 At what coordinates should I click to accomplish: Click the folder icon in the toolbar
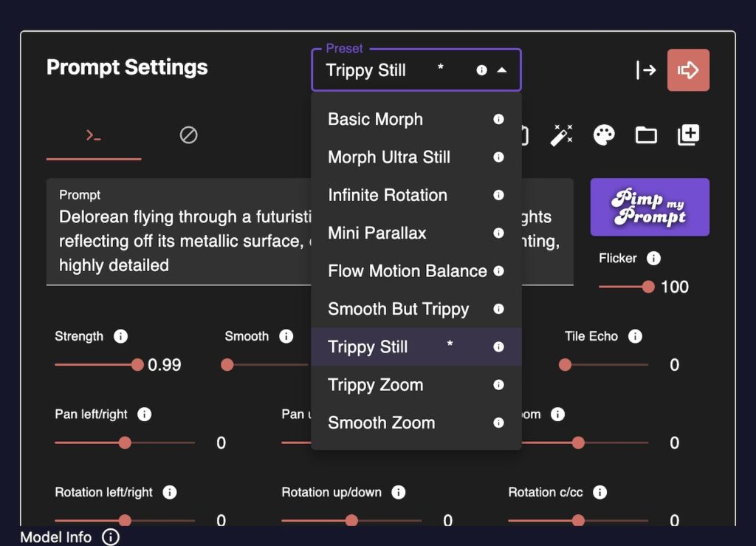coord(645,134)
